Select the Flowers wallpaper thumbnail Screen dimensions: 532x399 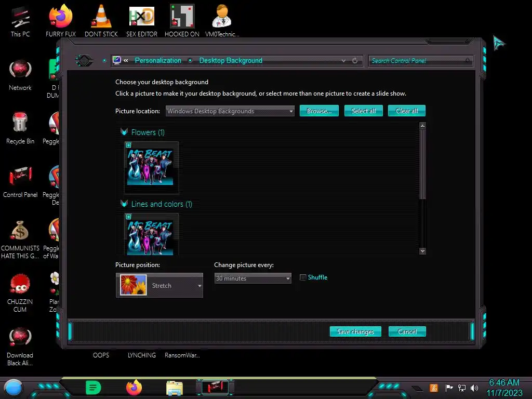pos(150,167)
